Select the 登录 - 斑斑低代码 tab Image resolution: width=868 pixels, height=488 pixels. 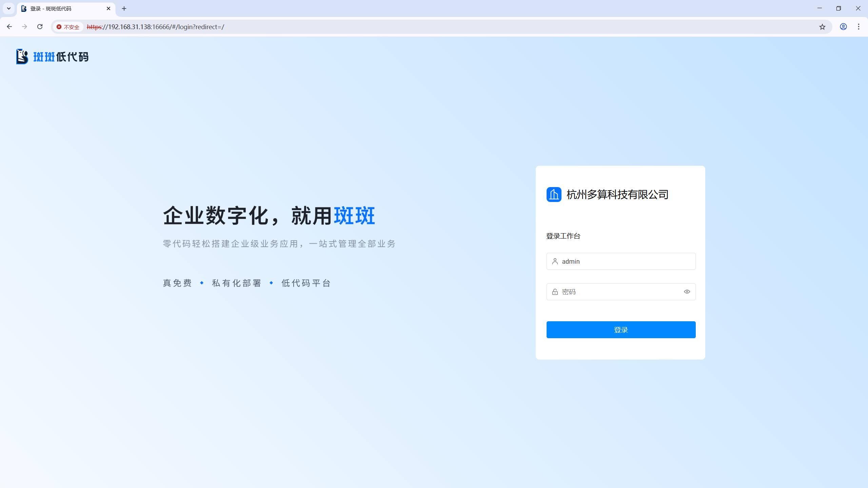[61, 8]
